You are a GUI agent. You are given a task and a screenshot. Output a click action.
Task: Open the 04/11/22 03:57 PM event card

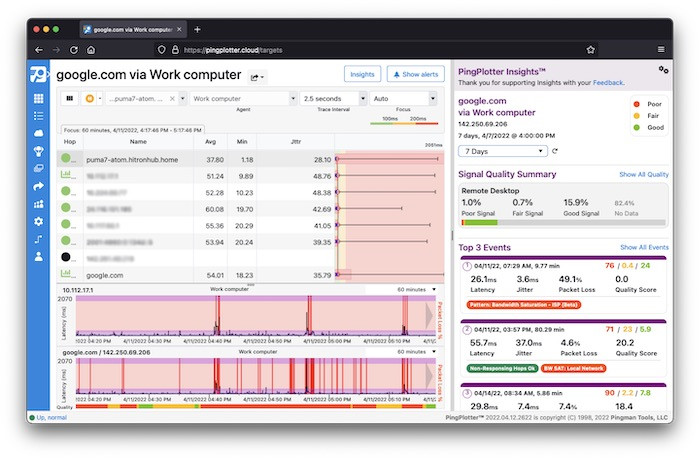[563, 348]
